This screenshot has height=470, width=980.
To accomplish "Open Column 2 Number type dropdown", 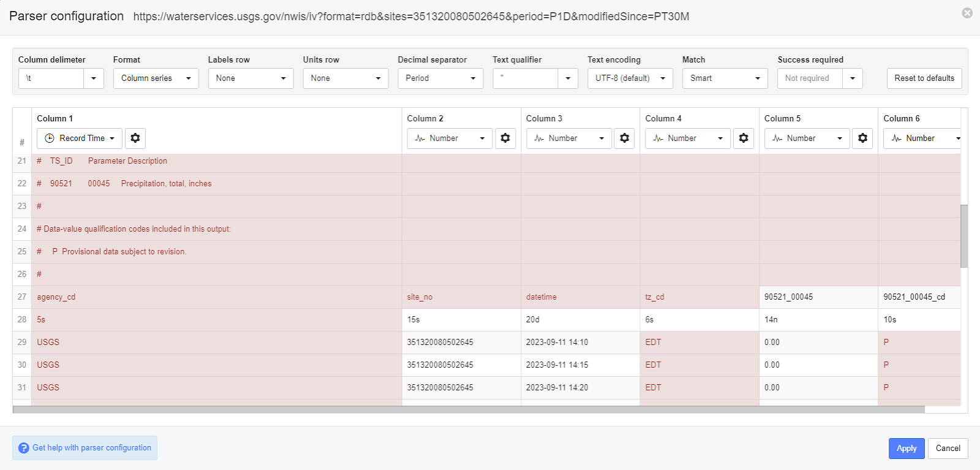I will point(450,138).
